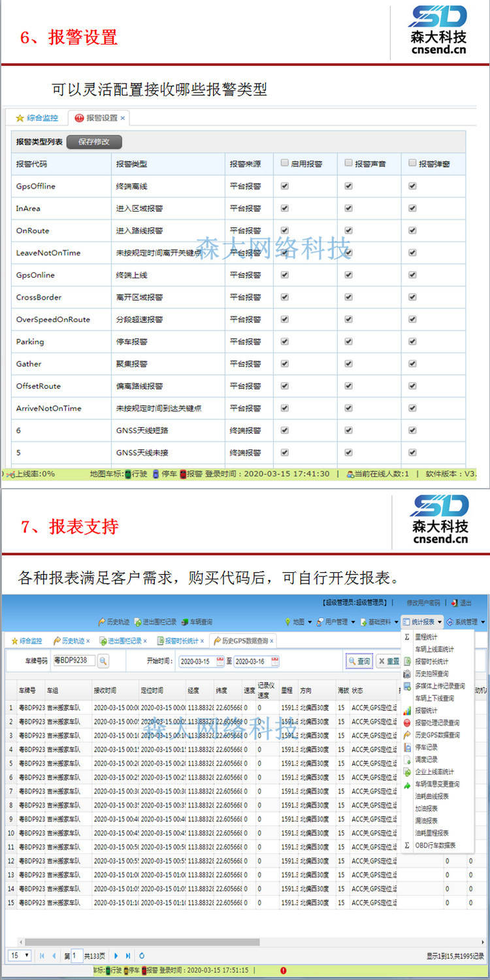Screen dimensions: 490x980
Task: Toggle the 启用报警 header checkbox
Action: pos(285,163)
